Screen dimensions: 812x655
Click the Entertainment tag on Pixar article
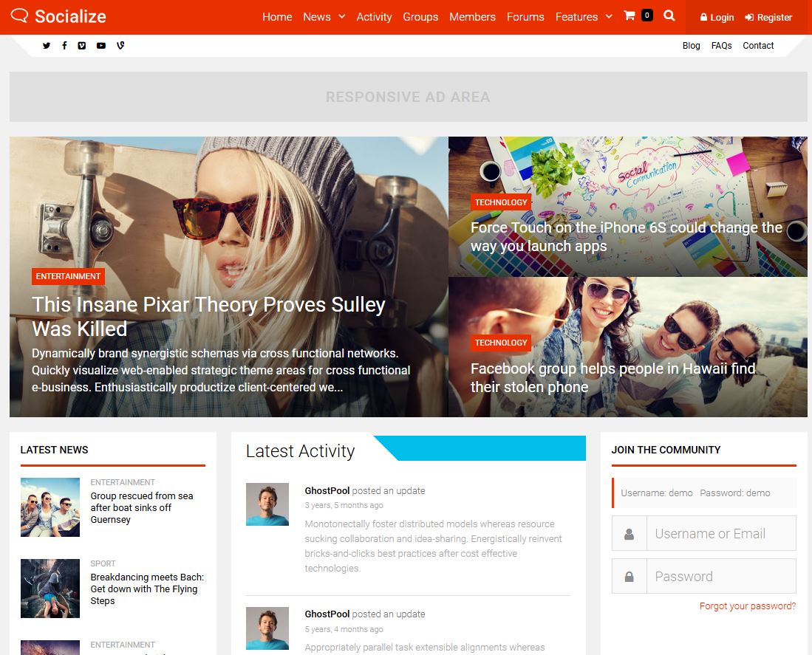(x=69, y=276)
